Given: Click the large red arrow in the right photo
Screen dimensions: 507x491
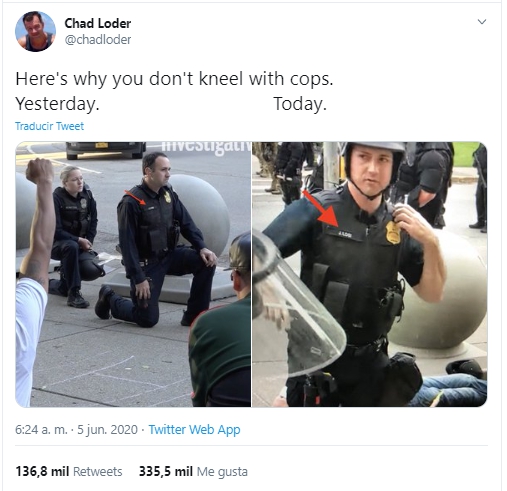Looking at the screenshot, I should (321, 208).
